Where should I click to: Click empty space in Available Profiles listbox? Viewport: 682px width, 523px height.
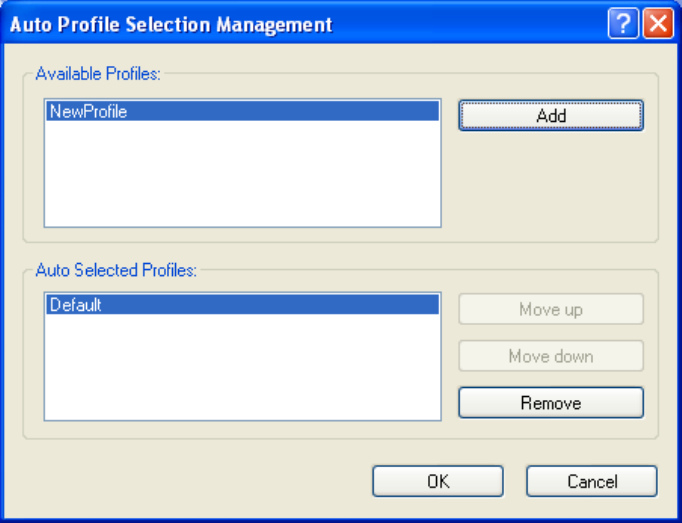point(242,174)
